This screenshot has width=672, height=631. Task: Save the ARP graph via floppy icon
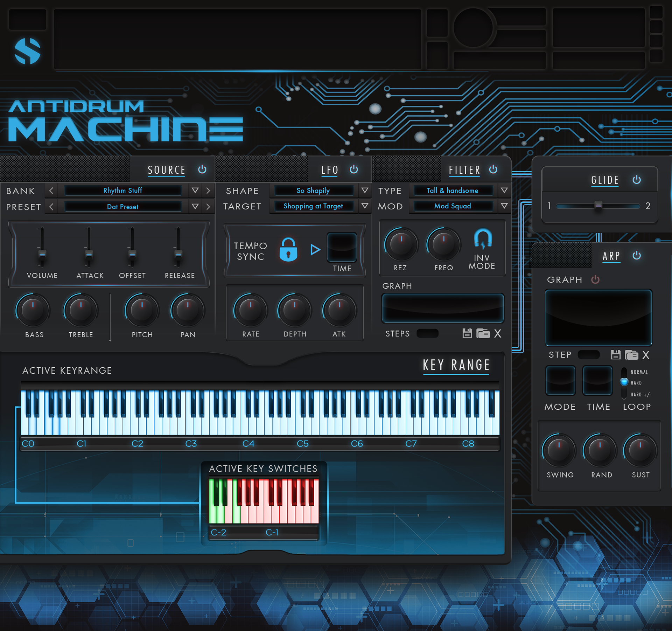coord(616,355)
